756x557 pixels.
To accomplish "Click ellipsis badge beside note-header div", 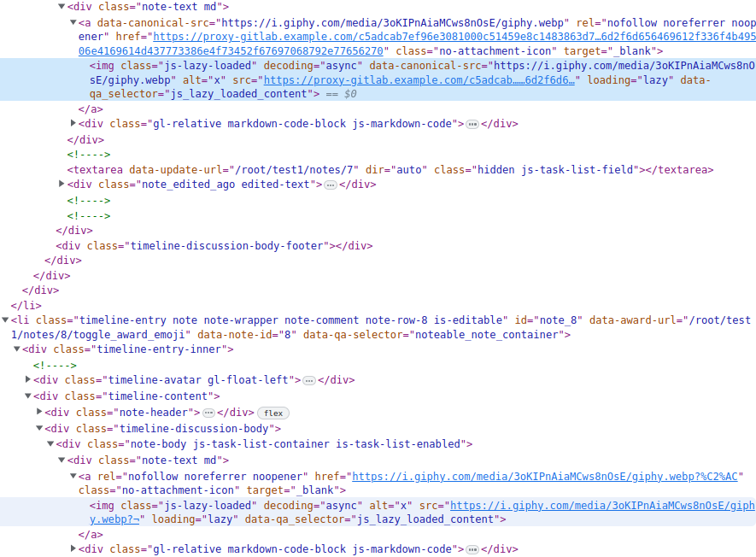I will (208, 413).
